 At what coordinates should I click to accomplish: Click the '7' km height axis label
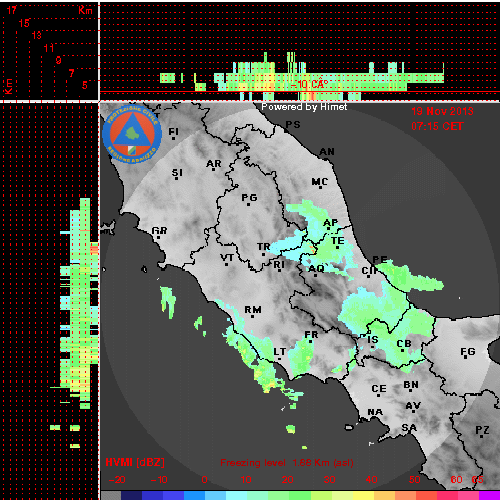click(x=72, y=73)
